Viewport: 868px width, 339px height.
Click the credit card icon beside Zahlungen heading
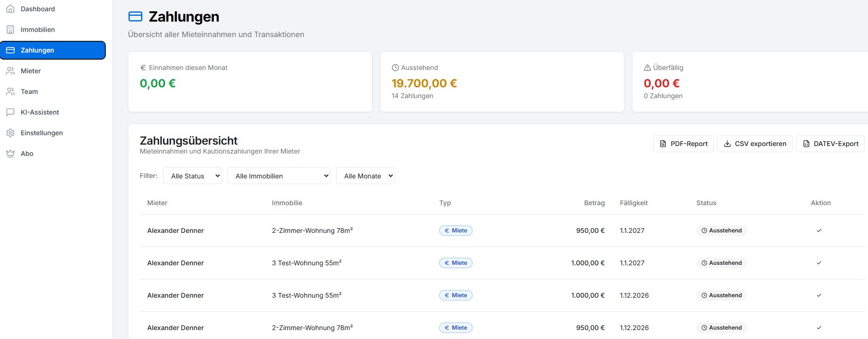coord(135,16)
